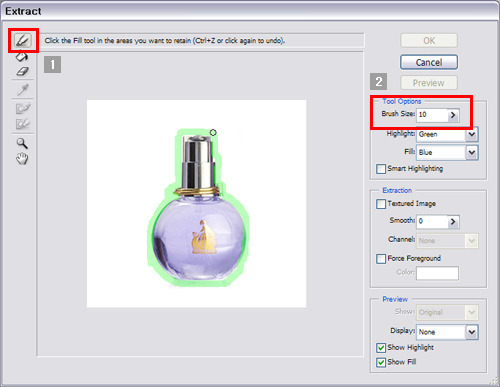Enable Force Foreground checkbox
The height and width of the screenshot is (387, 500).
click(381, 259)
